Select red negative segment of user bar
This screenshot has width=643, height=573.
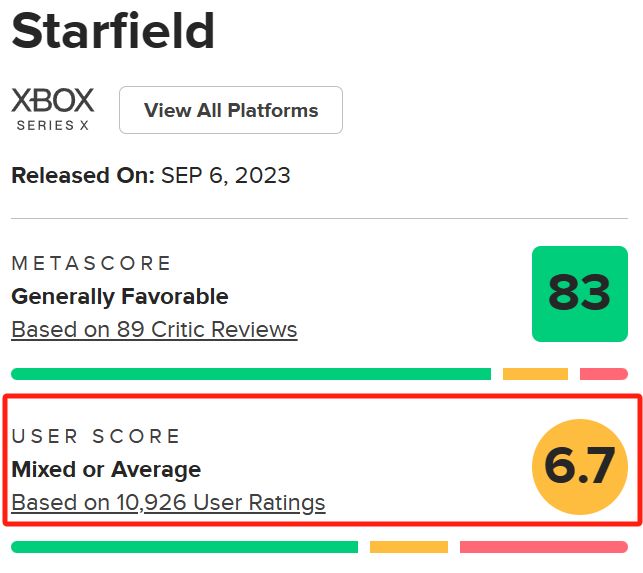pyautogui.click(x=544, y=547)
